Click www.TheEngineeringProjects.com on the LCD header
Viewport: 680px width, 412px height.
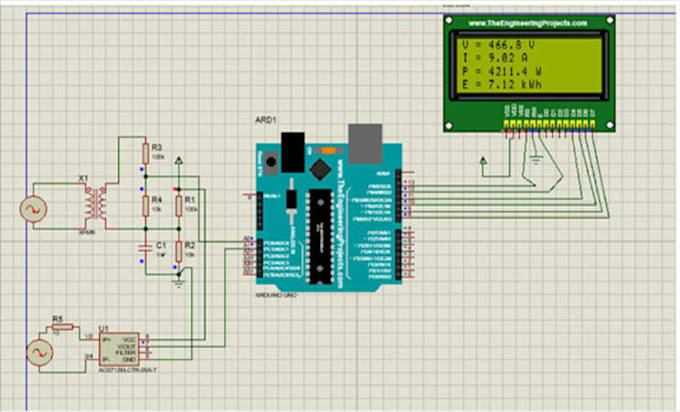(528, 23)
